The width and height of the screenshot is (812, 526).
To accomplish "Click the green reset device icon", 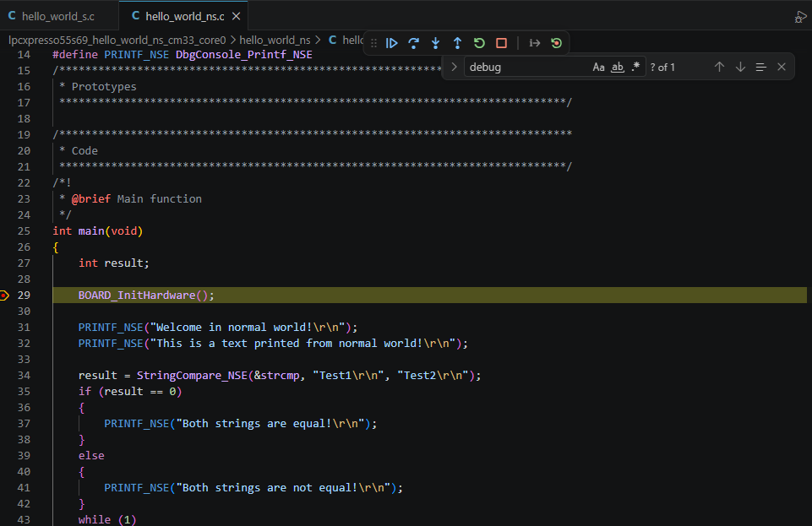I will tap(556, 43).
